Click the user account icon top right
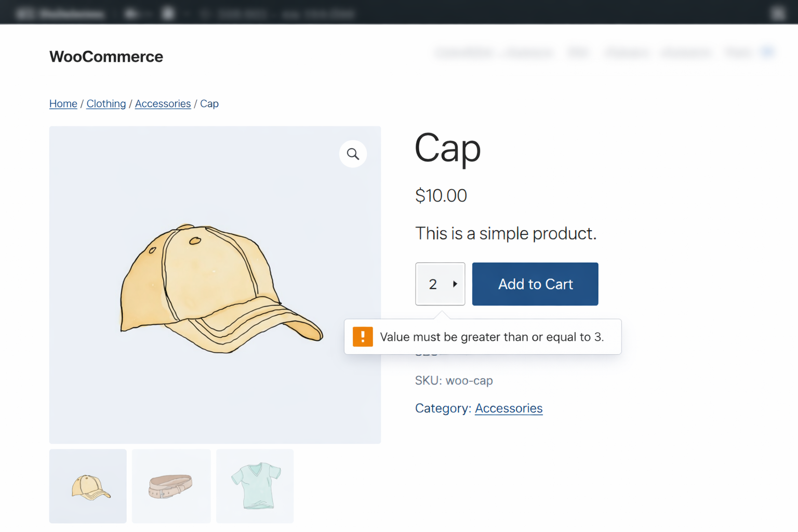 778,12
